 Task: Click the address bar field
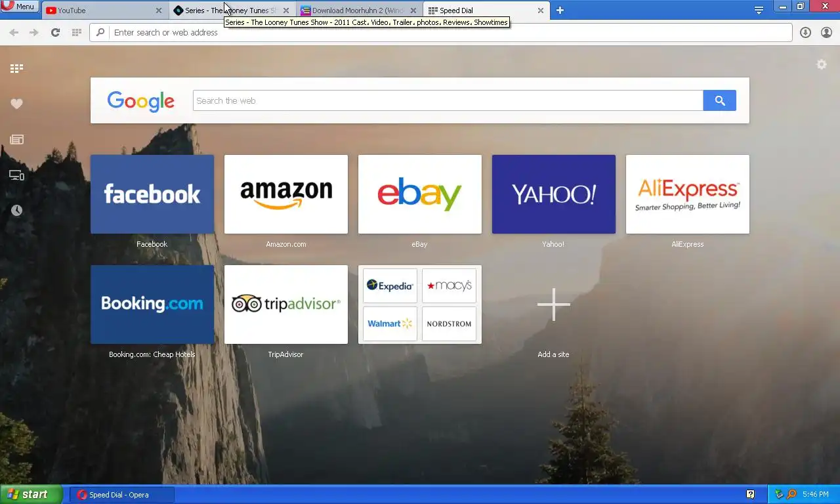[441, 32]
